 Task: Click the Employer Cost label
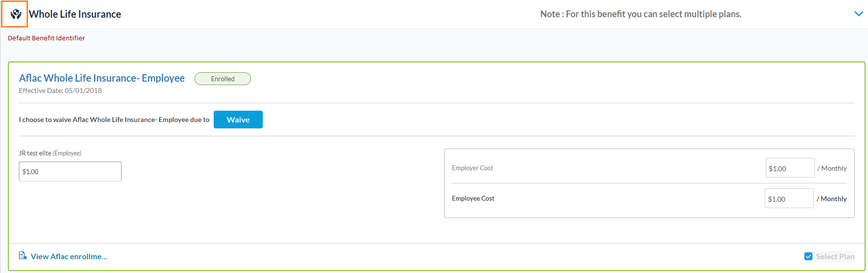click(x=472, y=168)
